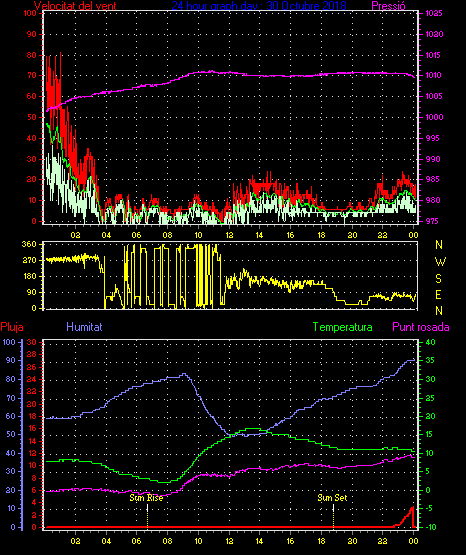Click the 'Velocitat del vent' title label
Screen dimensions: 466x555
click(75, 5)
